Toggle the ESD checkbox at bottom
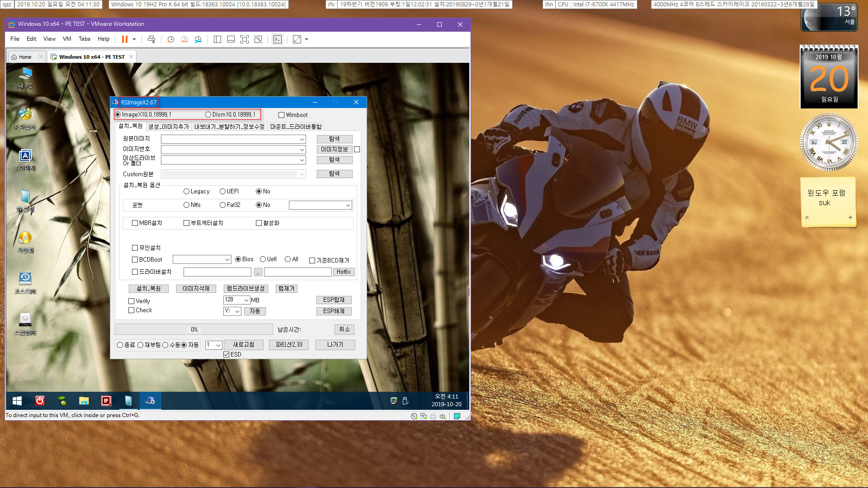Image resolution: width=868 pixels, height=488 pixels. 226,355
